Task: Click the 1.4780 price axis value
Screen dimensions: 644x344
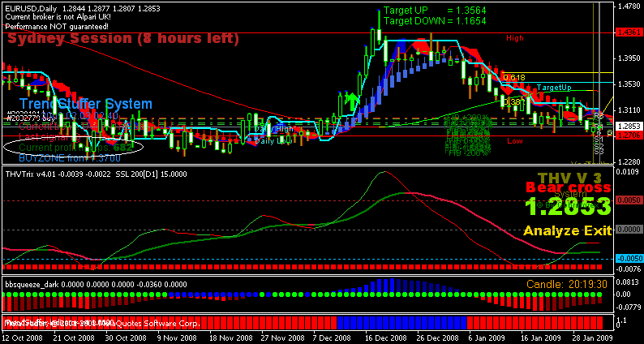Action: (x=629, y=6)
